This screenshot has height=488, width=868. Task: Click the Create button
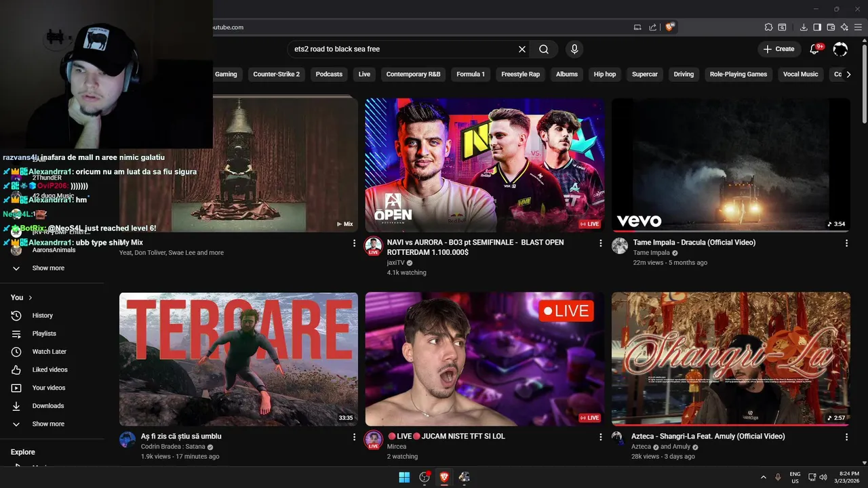coord(778,49)
